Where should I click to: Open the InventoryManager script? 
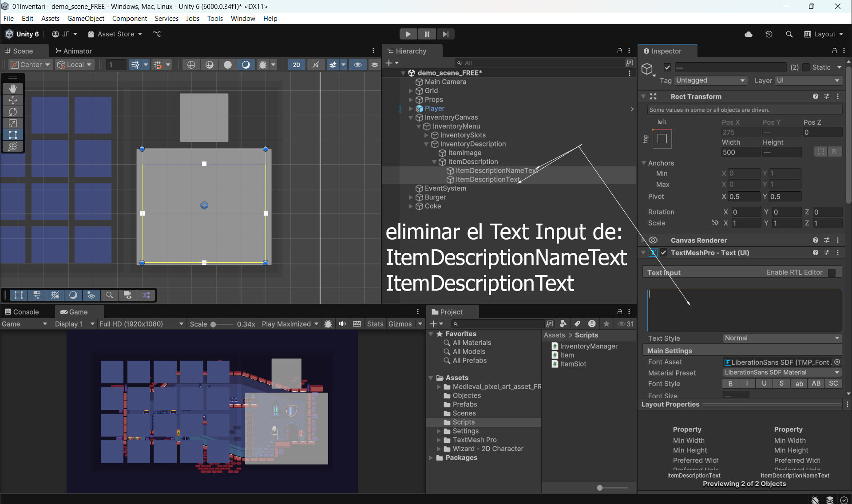588,346
